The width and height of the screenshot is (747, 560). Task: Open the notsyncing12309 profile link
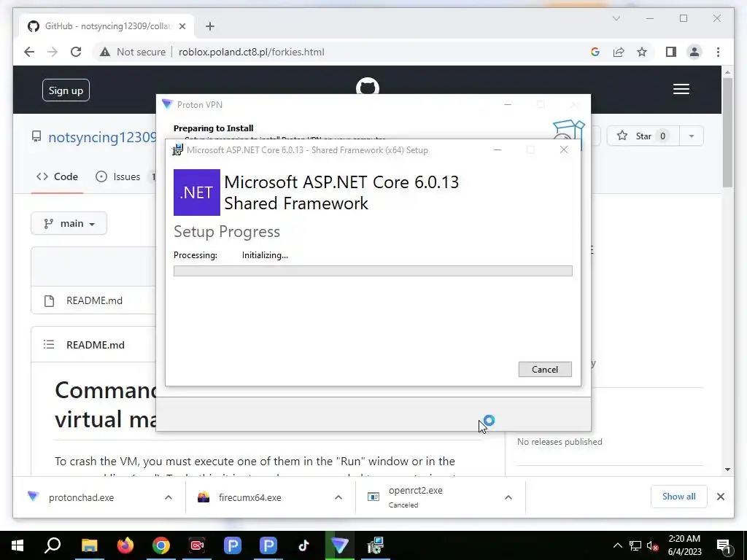102,136
